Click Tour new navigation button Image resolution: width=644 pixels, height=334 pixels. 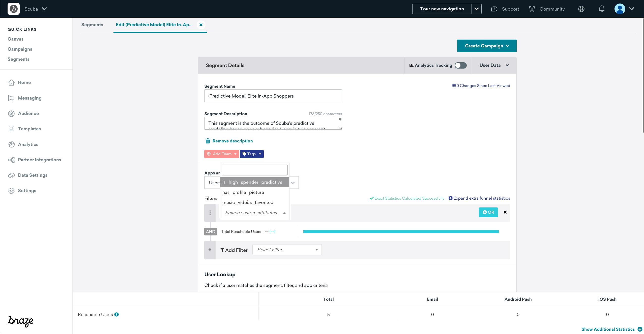[442, 9]
